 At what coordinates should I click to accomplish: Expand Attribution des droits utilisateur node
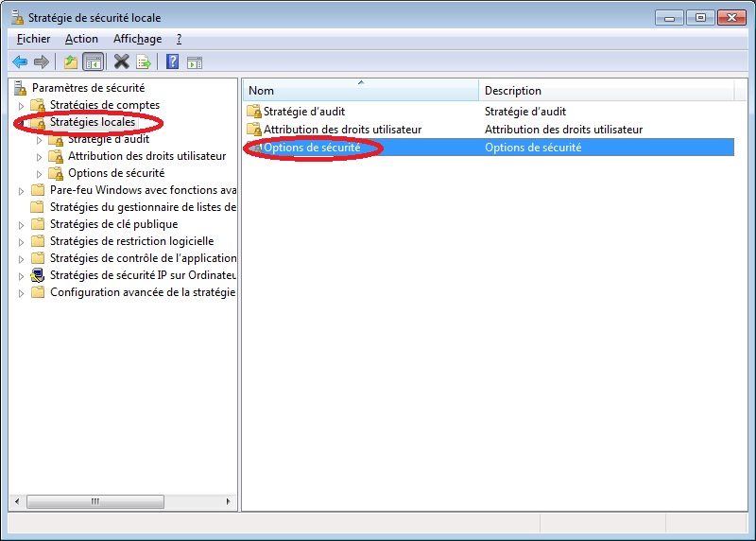click(39, 157)
